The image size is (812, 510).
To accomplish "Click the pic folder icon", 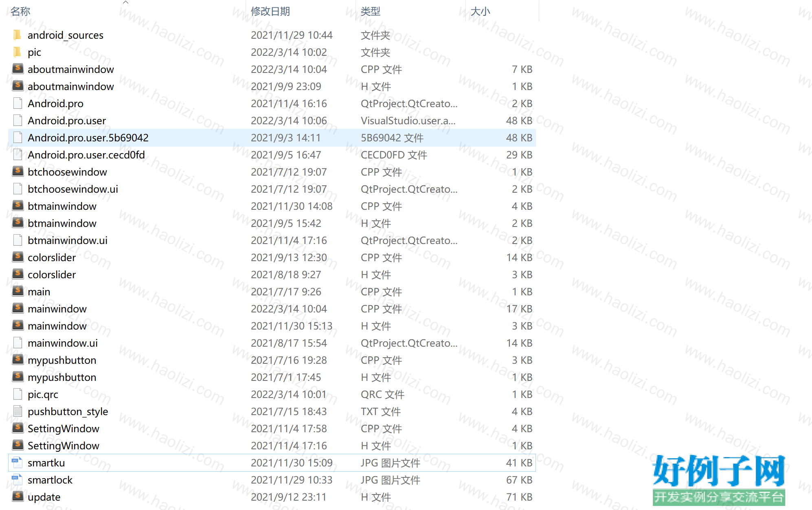I will (18, 52).
